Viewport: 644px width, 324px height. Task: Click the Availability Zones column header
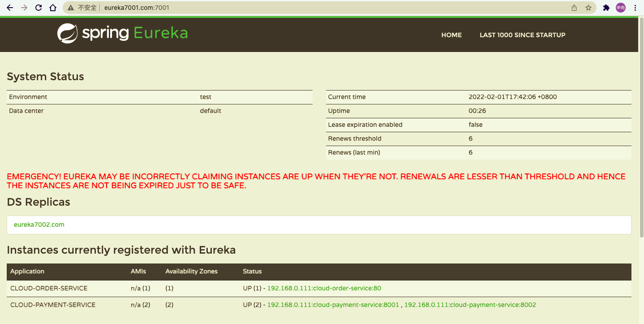[191, 271]
